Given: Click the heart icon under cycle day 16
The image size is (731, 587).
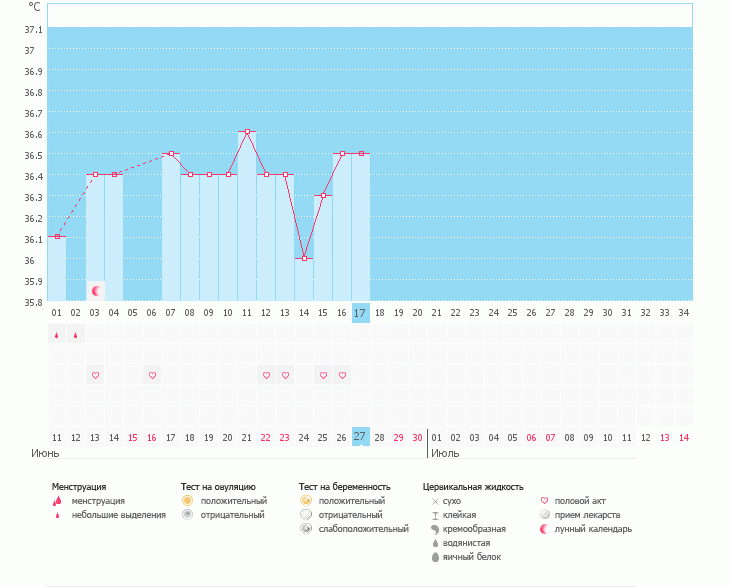Looking at the screenshot, I should coord(342,375).
